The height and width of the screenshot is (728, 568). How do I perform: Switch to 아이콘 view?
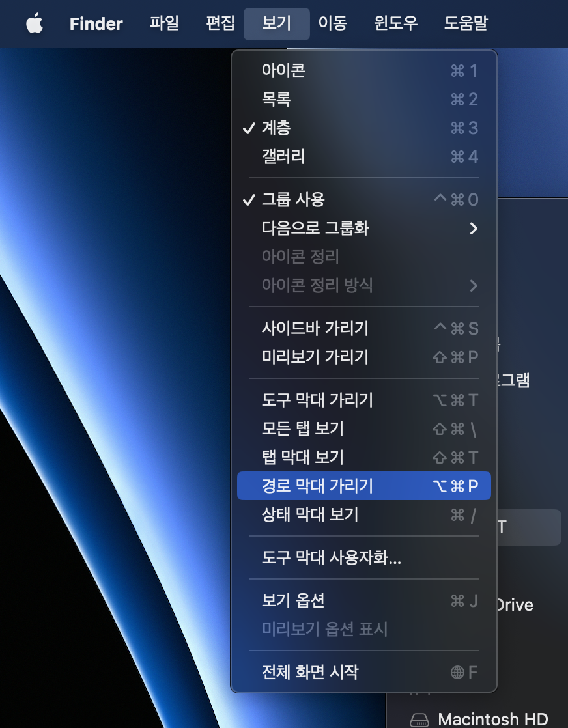363,70
